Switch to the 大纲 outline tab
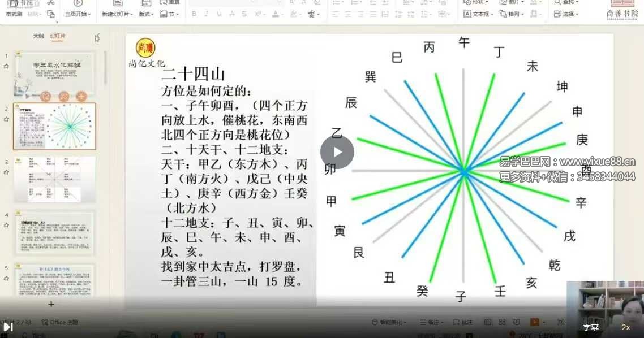The image size is (644, 338). pos(38,36)
